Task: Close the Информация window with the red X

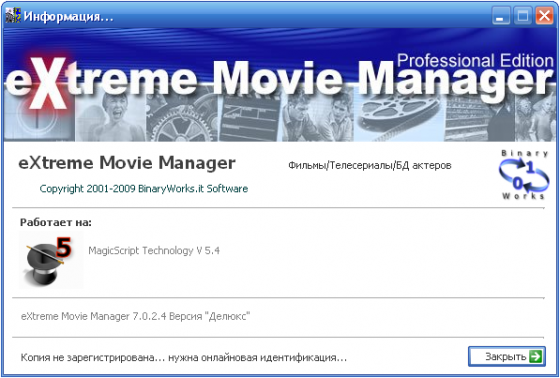Action: pyautogui.click(x=544, y=16)
